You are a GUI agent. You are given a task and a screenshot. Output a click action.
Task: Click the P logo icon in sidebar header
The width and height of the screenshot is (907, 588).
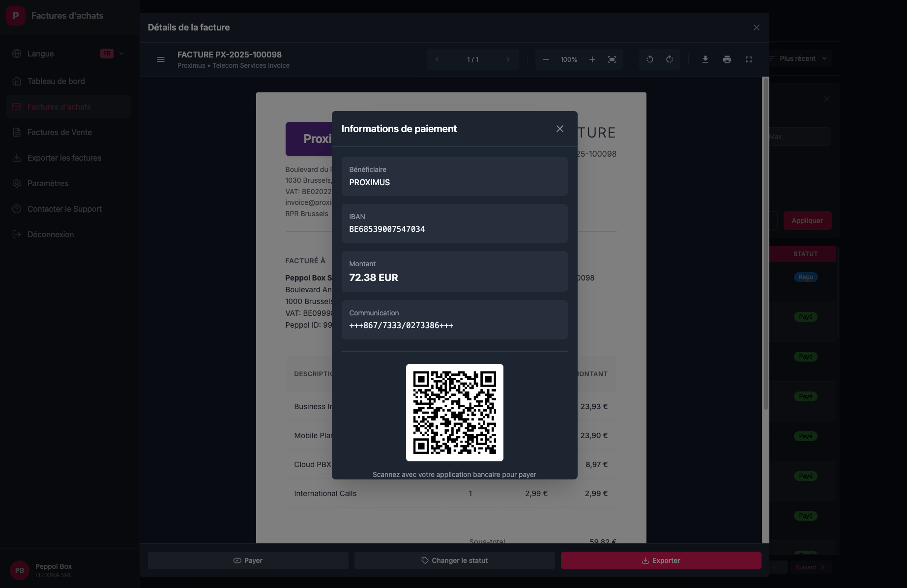pos(16,16)
